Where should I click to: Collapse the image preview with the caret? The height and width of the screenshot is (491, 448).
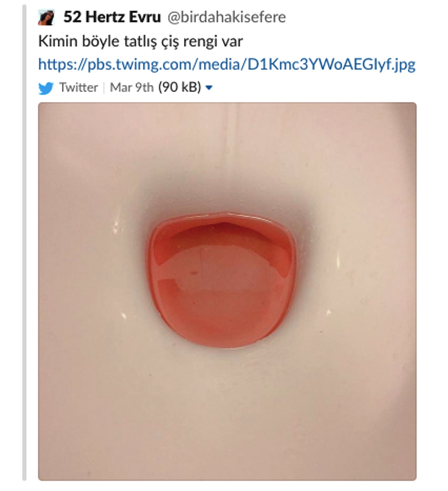pyautogui.click(x=209, y=88)
